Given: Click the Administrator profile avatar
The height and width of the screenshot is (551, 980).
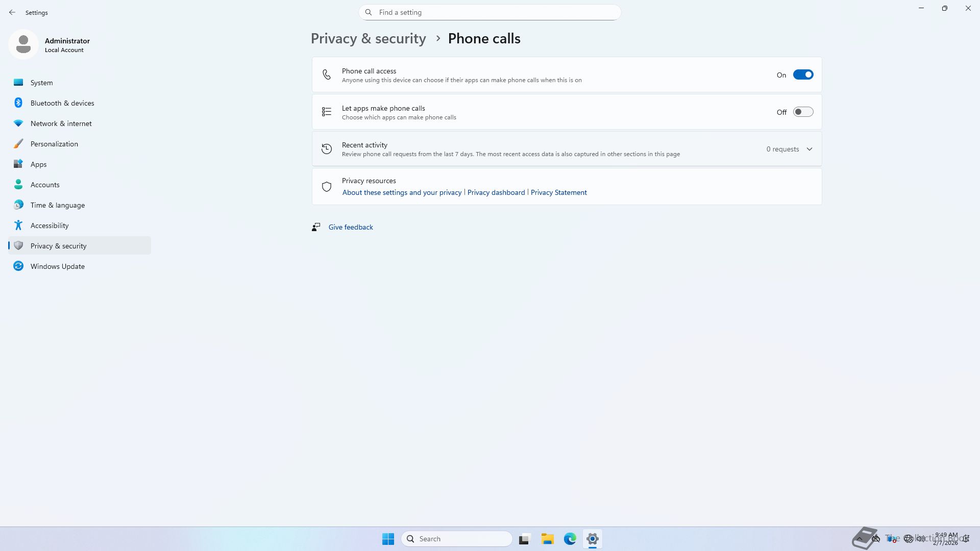Looking at the screenshot, I should tap(23, 45).
